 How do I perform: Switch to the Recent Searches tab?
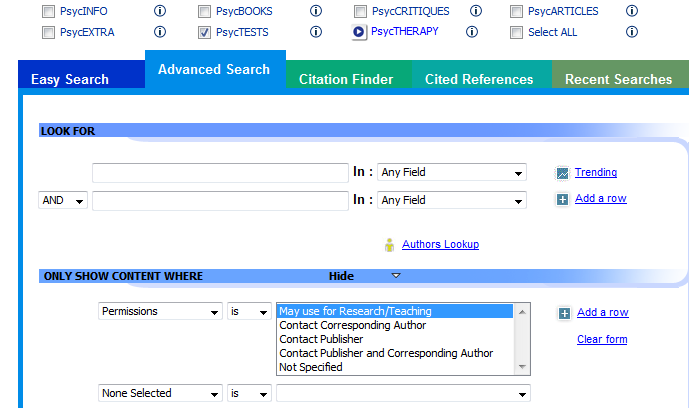click(x=620, y=75)
